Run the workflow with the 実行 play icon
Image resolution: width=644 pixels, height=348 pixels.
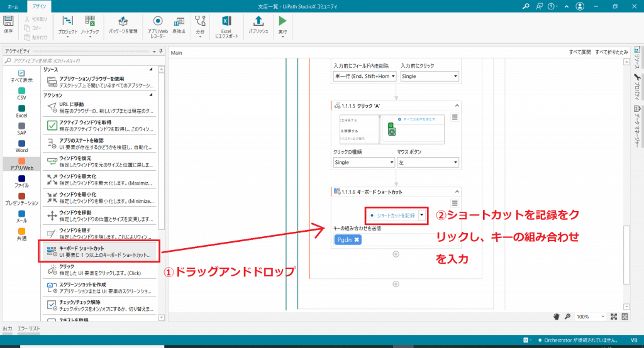pyautogui.click(x=282, y=24)
